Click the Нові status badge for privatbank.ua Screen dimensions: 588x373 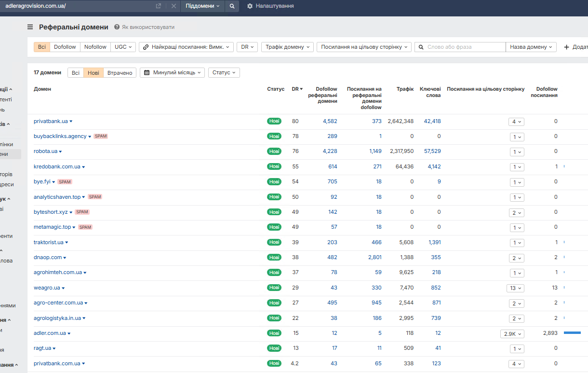(274, 121)
